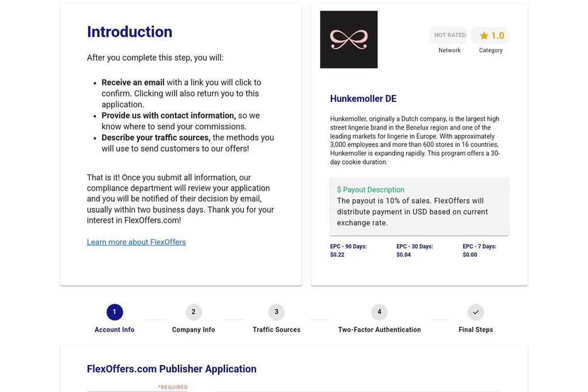Select step 3 circle above Traffic Sources
The width and height of the screenshot is (588, 392).
click(276, 312)
